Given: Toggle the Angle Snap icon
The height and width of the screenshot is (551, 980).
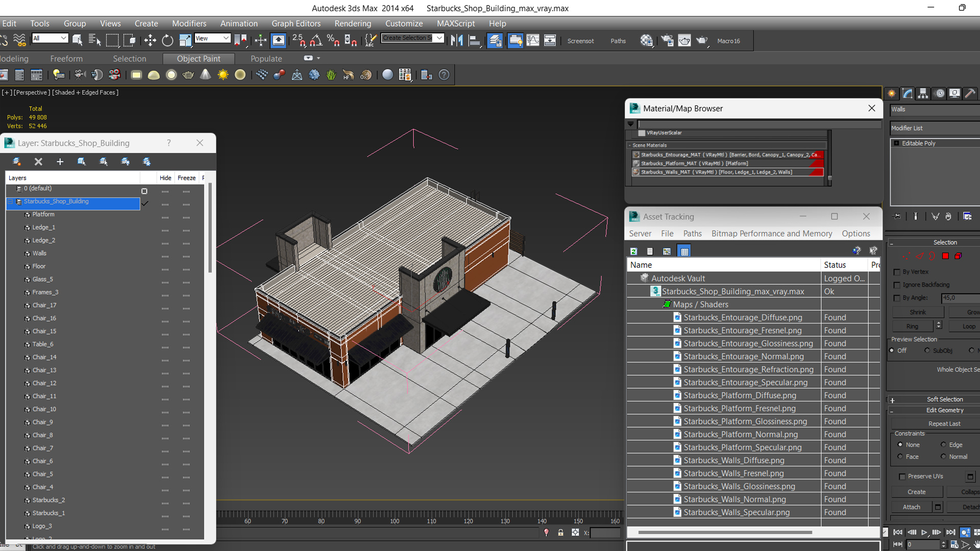Looking at the screenshot, I should 316,40.
